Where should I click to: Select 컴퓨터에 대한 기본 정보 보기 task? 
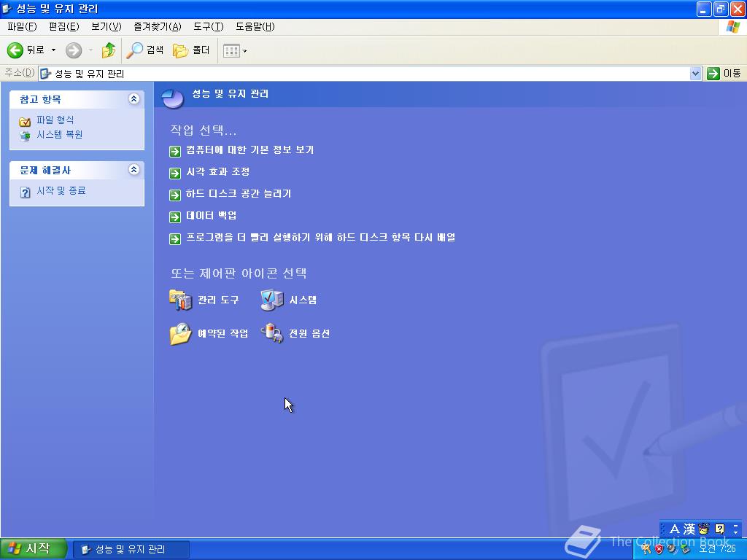(249, 149)
